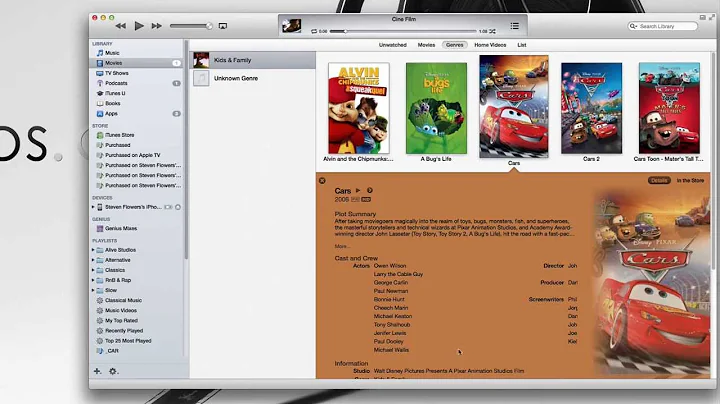Expand the Slow playlist folder

click(93, 290)
